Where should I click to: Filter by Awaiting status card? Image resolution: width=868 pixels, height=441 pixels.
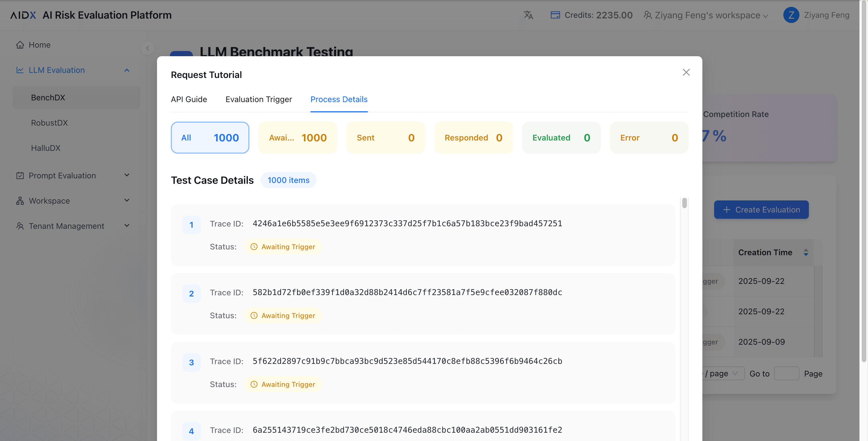pyautogui.click(x=298, y=138)
